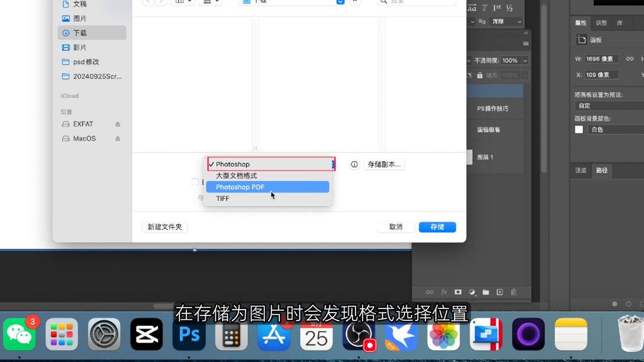644x362 pixels.
Task: Click the 取消 cancel button
Action: click(395, 227)
